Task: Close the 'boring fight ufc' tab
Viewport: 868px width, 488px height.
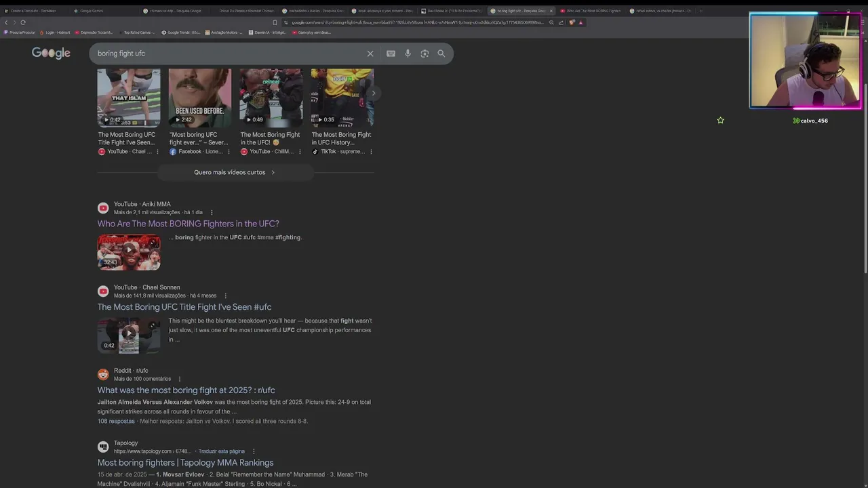Action: tap(551, 11)
